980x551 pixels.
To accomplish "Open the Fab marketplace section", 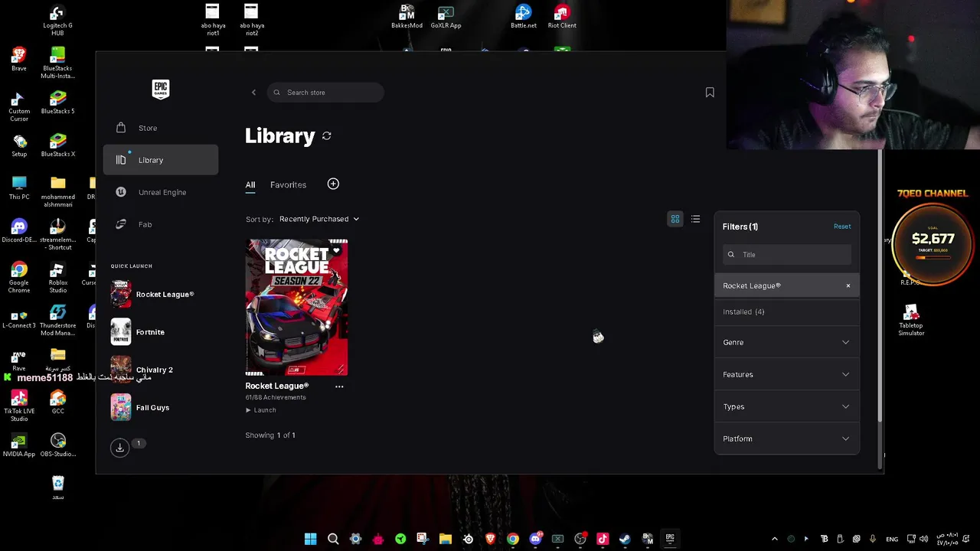I will (x=161, y=224).
